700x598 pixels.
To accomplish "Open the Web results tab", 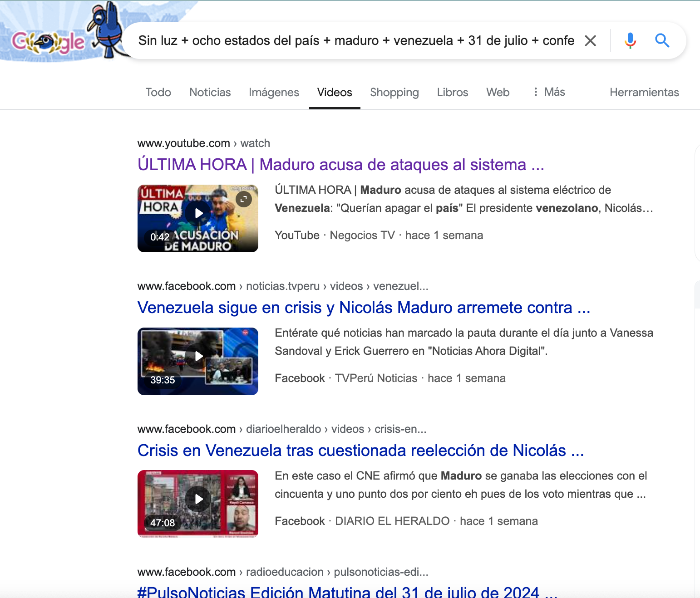I will [498, 93].
